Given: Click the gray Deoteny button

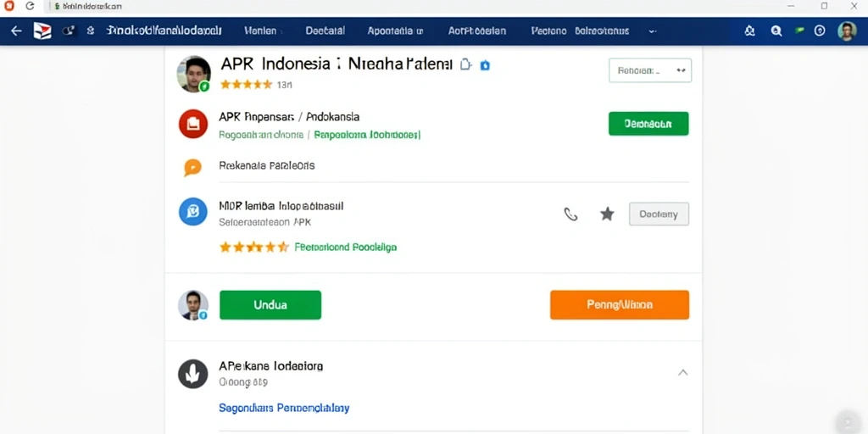Looking at the screenshot, I should click(x=659, y=214).
